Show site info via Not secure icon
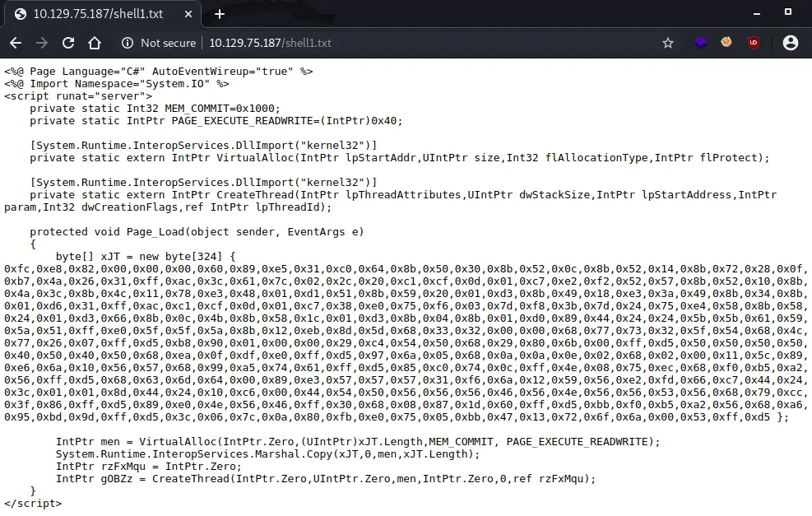 tap(128, 43)
